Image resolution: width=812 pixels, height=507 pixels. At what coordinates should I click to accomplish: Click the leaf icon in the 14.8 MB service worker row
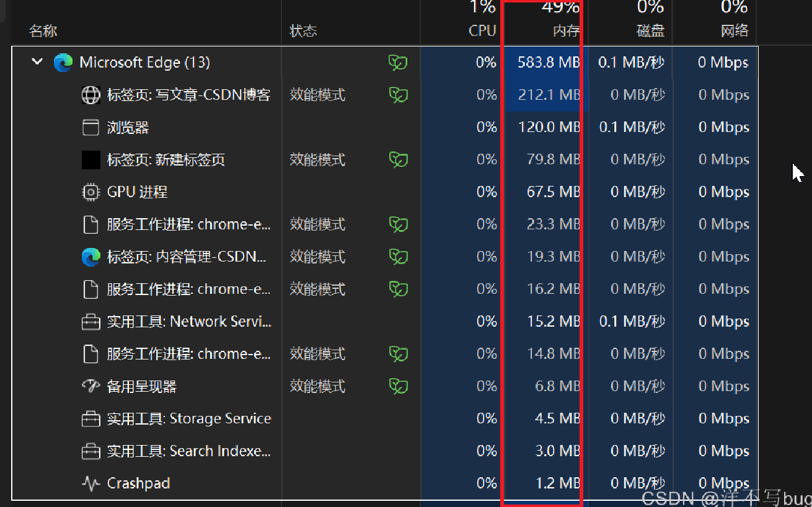(x=398, y=354)
